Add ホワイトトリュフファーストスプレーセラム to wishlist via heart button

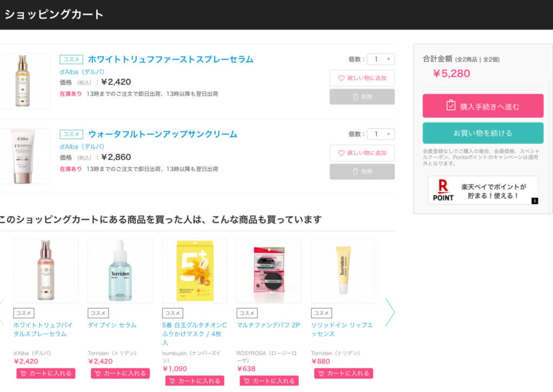pyautogui.click(x=362, y=78)
